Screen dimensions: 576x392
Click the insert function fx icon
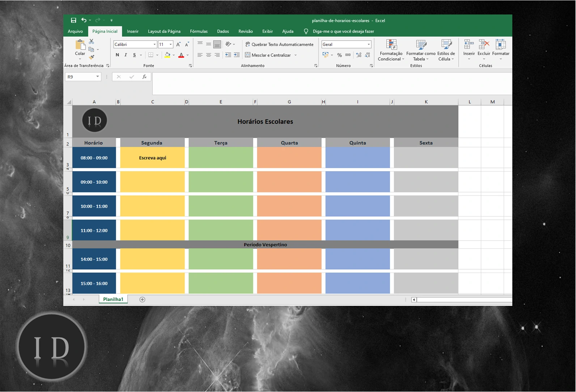tap(144, 77)
